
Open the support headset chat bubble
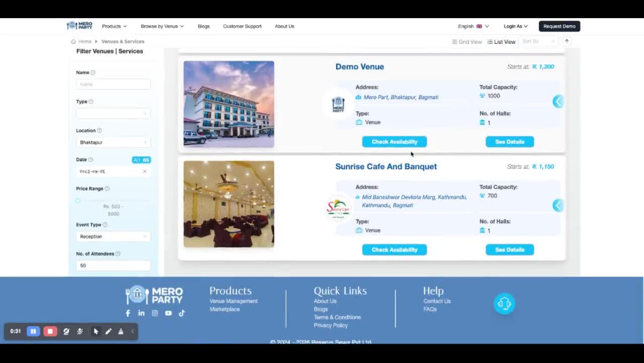[x=504, y=304]
